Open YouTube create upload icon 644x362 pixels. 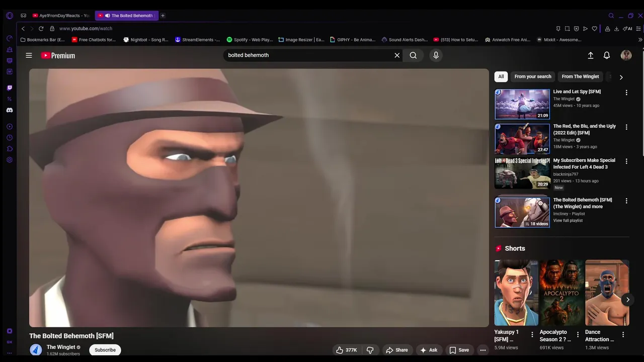[x=591, y=55]
